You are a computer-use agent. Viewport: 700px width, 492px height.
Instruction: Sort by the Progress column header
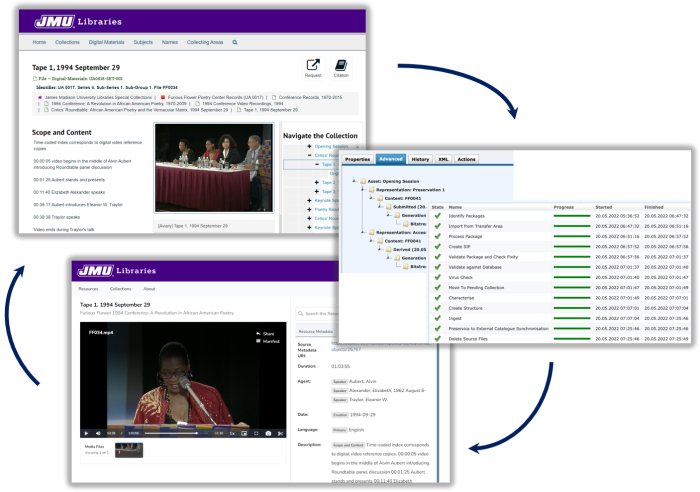click(x=563, y=207)
